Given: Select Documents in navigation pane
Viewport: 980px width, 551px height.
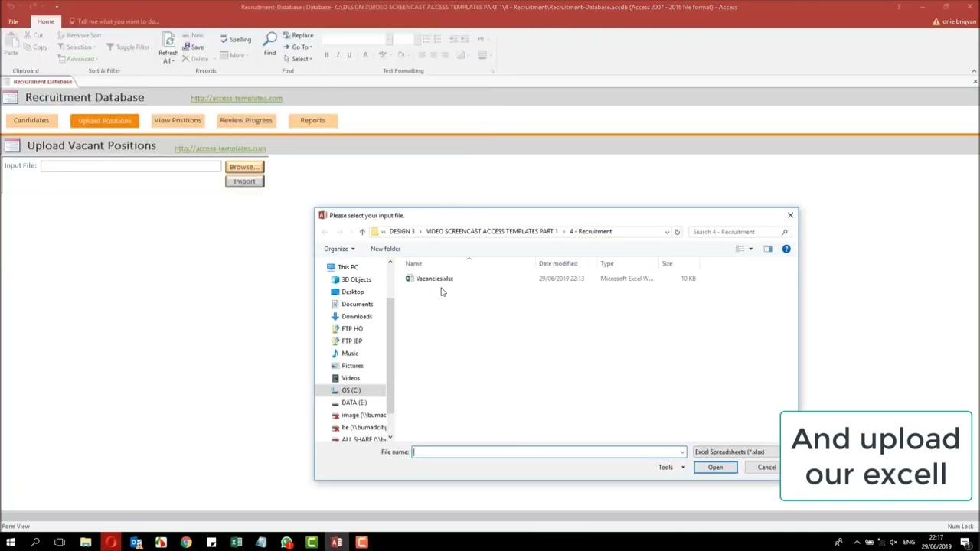Looking at the screenshot, I should point(357,304).
